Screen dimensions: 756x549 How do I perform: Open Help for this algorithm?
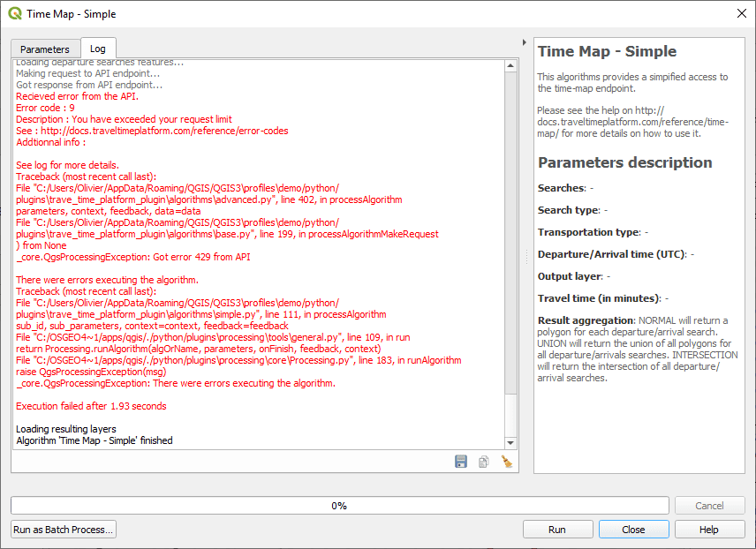coord(709,529)
